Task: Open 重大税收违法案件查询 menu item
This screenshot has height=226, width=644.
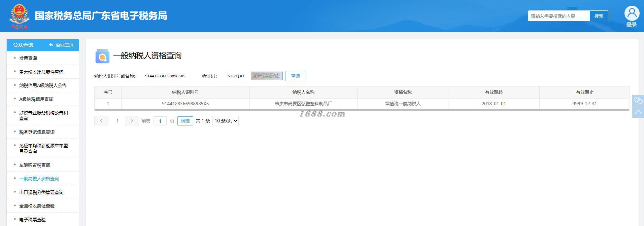Action: click(x=41, y=72)
